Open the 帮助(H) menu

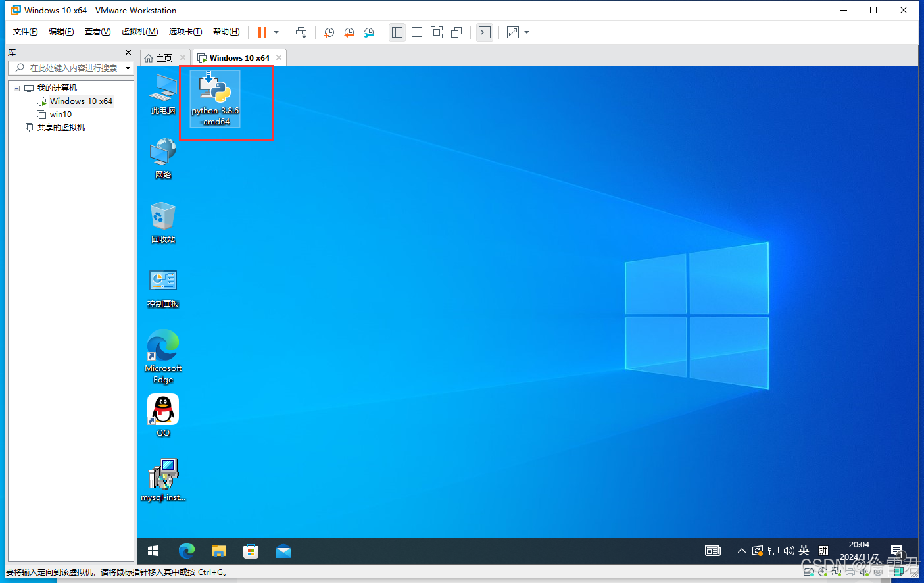pos(226,32)
